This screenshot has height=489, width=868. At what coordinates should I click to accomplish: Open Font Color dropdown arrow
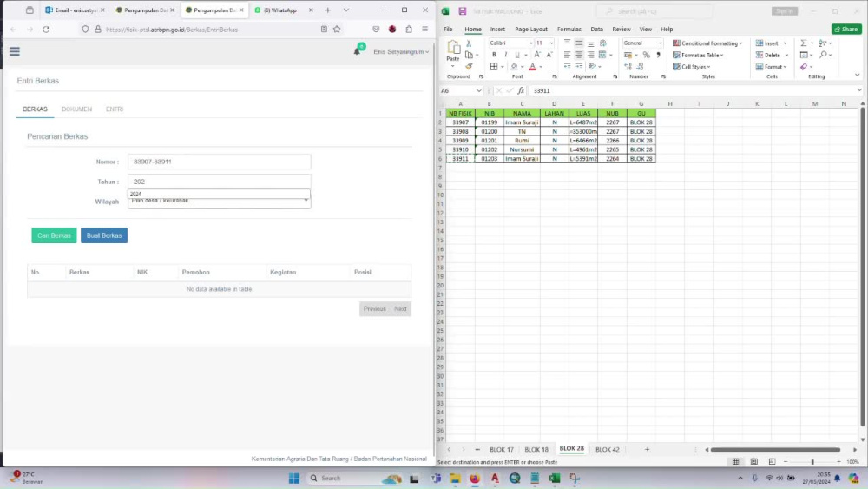[541, 67]
